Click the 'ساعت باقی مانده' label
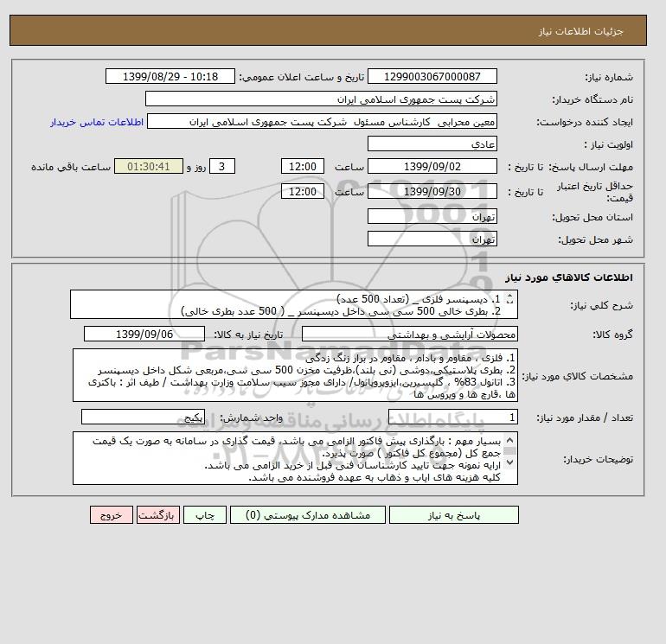Viewport: 666px width, 644px height. (71, 167)
